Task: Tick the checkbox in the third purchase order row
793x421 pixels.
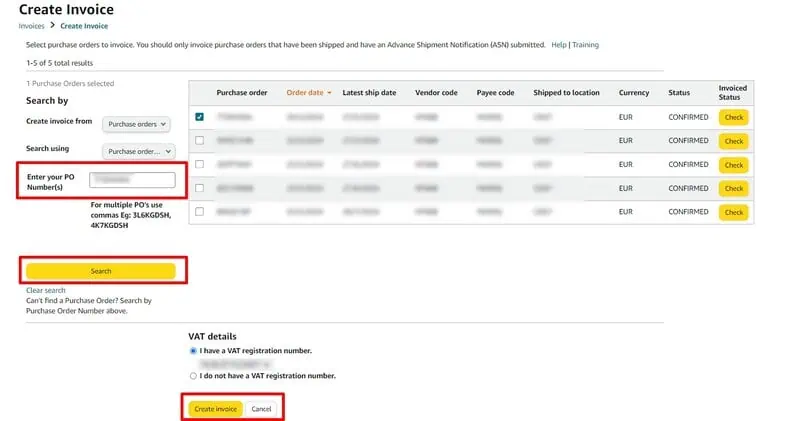Action: 200,164
